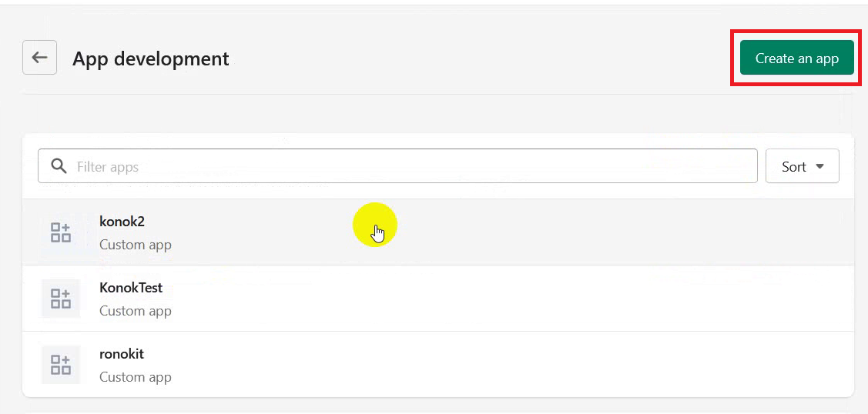The image size is (868, 414).
Task: Click the Sort button label text
Action: (794, 166)
